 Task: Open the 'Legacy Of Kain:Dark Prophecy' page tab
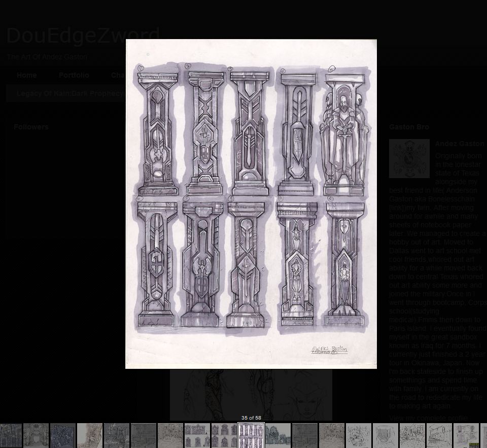pyautogui.click(x=70, y=93)
